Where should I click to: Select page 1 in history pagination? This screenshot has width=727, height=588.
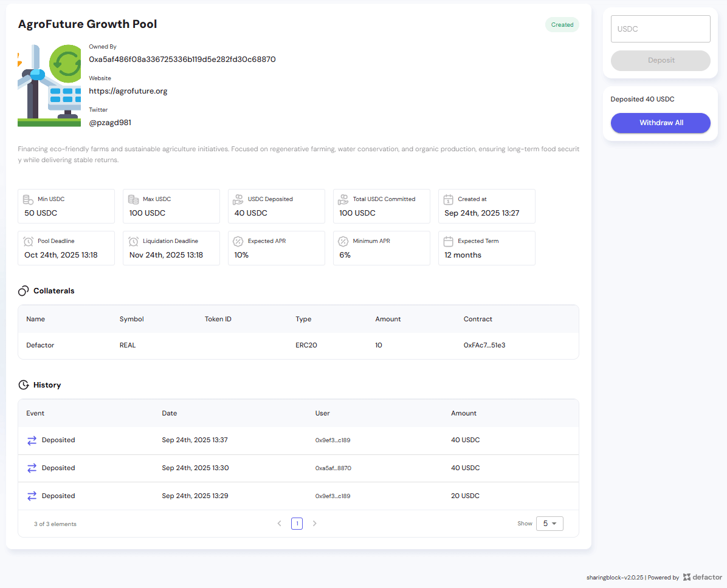297,524
